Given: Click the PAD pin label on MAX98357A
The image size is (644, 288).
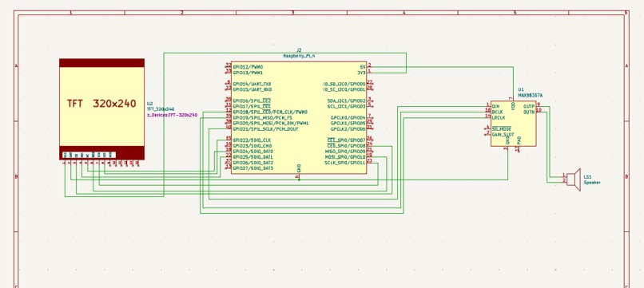Looking at the screenshot, I should point(519,140).
